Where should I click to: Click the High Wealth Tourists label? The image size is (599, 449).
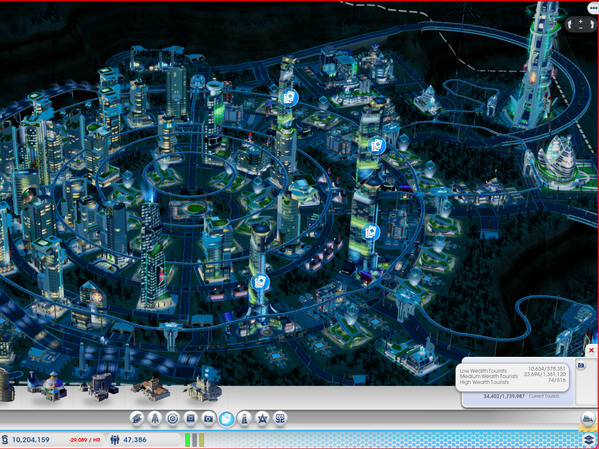click(x=484, y=382)
